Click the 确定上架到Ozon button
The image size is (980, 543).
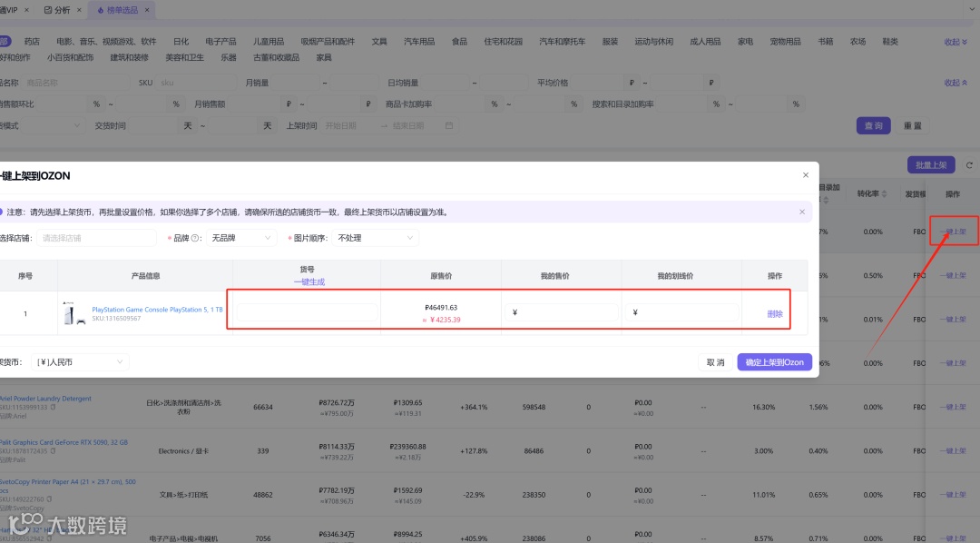pyautogui.click(x=774, y=362)
